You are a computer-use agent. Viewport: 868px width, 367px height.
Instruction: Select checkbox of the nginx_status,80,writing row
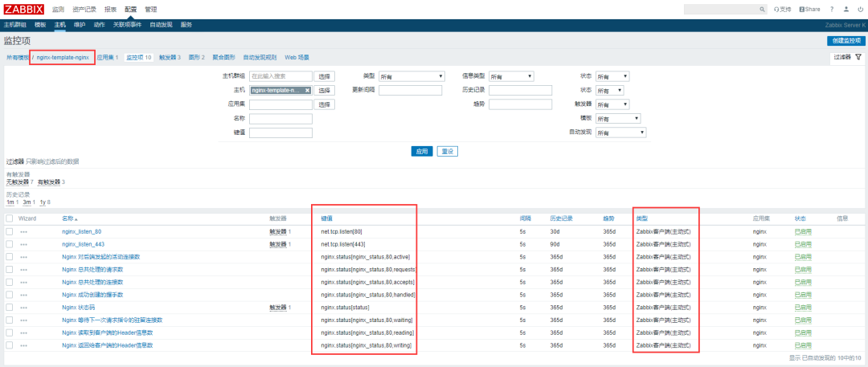10,345
